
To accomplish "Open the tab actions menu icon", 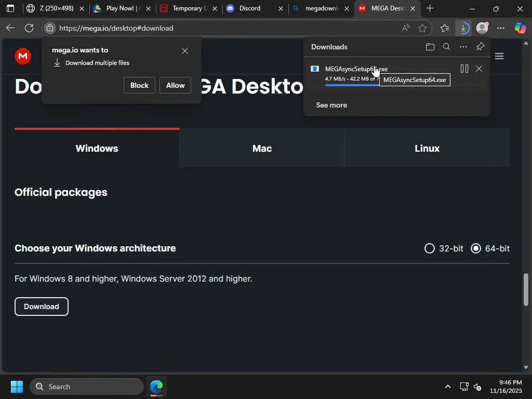I will (x=10, y=8).
